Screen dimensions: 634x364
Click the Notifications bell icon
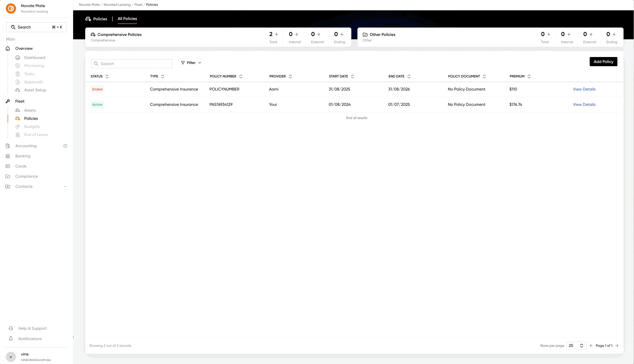(x=11, y=339)
